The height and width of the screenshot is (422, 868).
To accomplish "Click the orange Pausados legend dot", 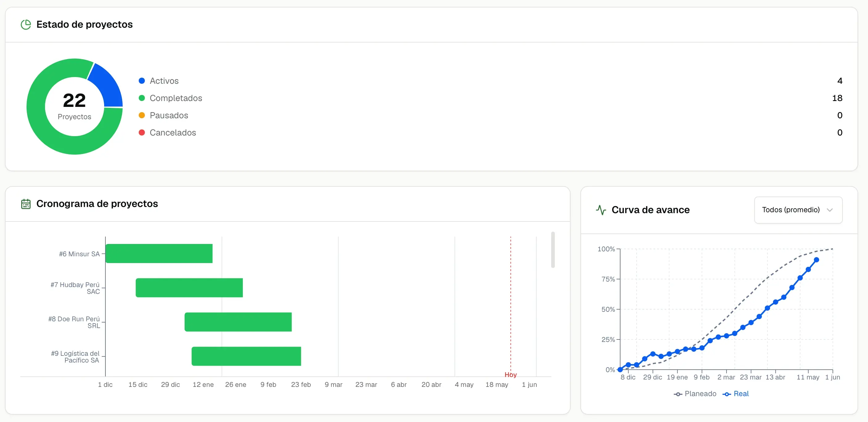I will [142, 115].
